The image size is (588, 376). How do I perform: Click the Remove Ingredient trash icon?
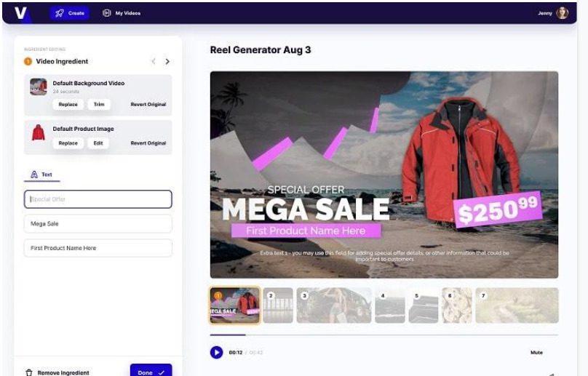[29, 372]
